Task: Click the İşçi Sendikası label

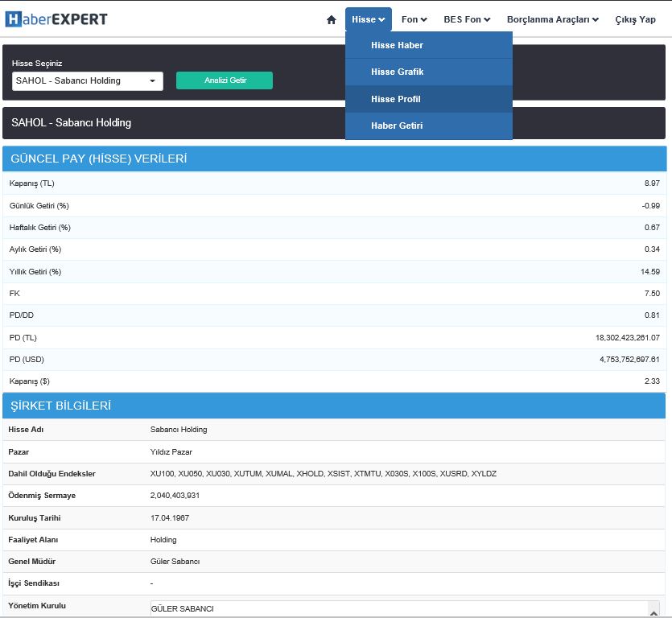Action: pyautogui.click(x=34, y=583)
